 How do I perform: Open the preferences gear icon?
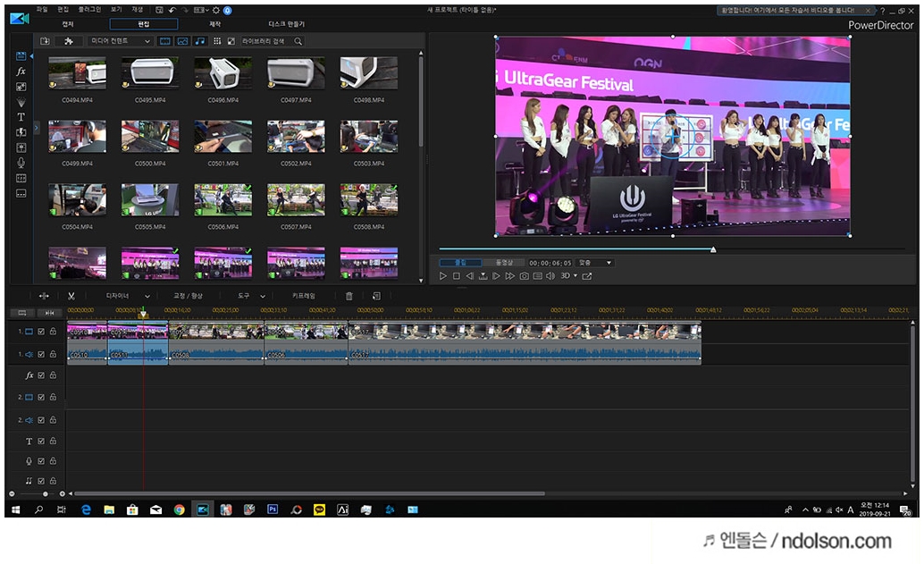pyautogui.click(x=216, y=10)
